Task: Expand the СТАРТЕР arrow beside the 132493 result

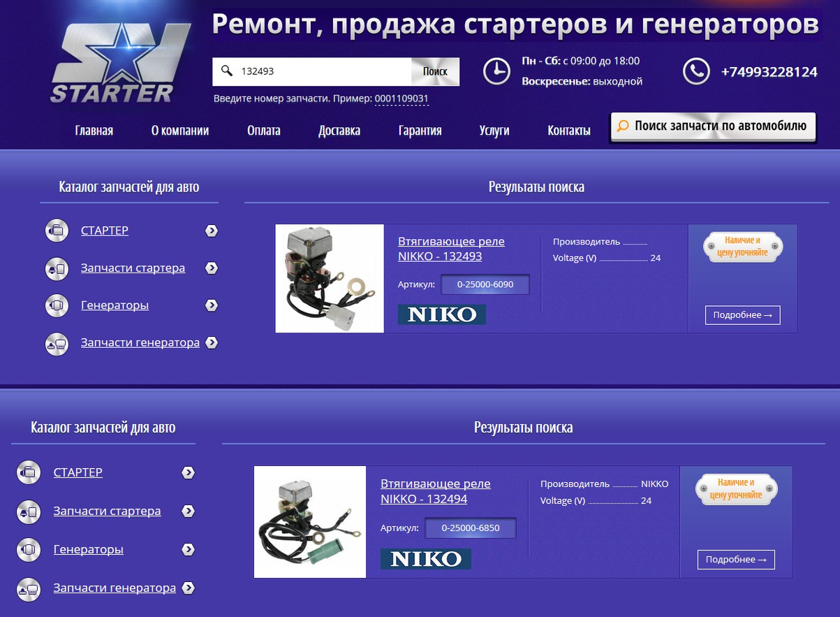Action: tap(212, 231)
